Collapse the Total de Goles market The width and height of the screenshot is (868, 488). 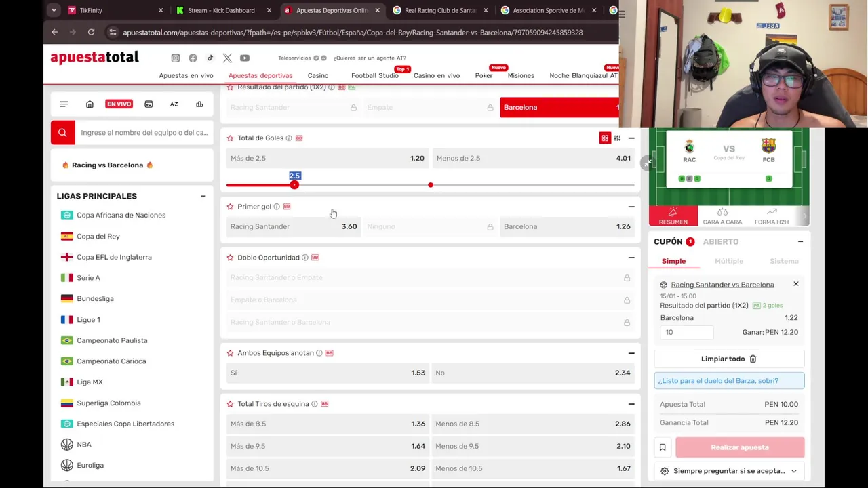click(631, 138)
